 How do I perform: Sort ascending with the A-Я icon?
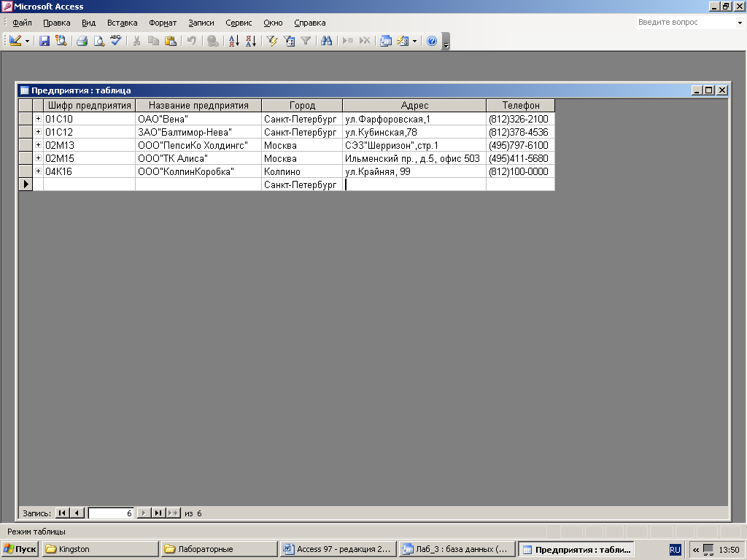click(x=234, y=41)
